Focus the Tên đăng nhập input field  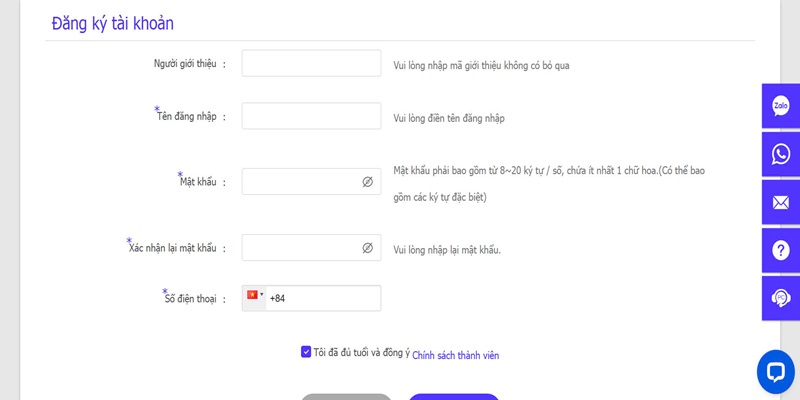point(311,116)
